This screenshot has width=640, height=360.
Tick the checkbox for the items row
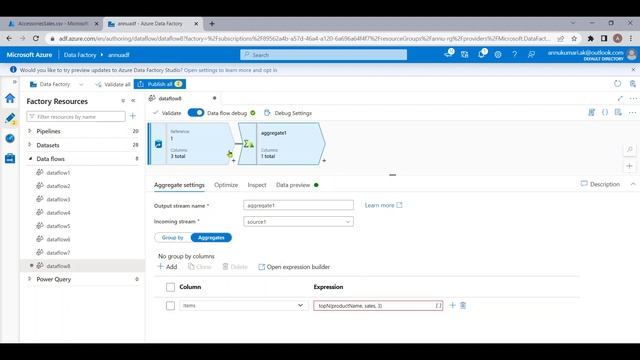[171, 306]
